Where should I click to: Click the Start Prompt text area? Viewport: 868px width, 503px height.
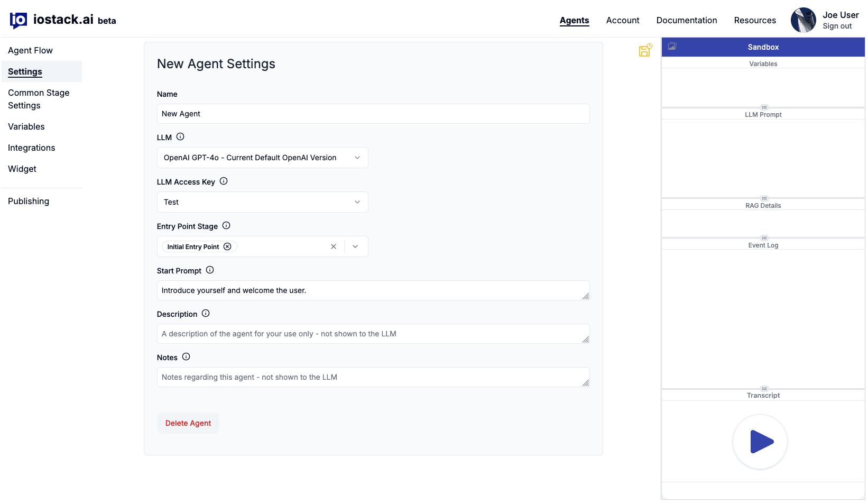pyautogui.click(x=373, y=290)
